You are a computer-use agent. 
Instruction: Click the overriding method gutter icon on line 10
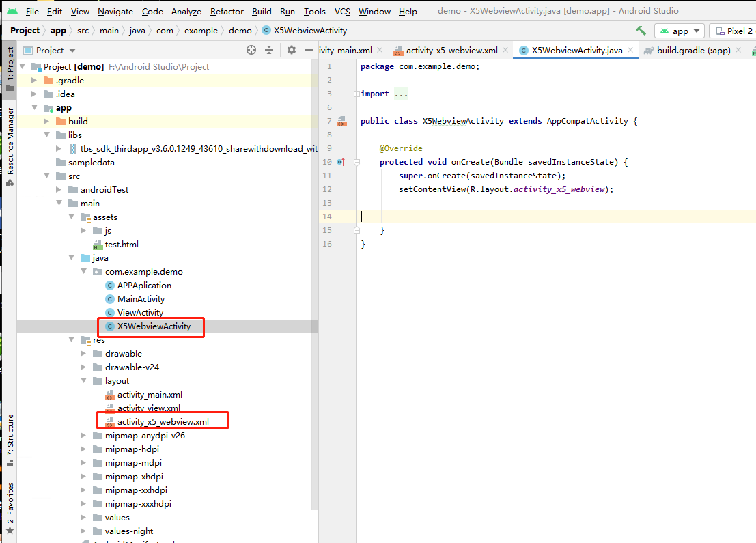click(x=341, y=162)
